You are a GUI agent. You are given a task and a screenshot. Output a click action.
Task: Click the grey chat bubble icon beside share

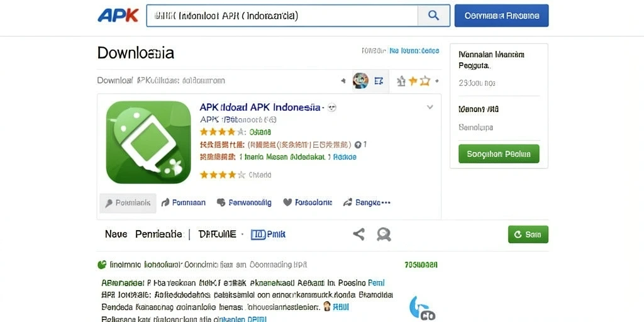(384, 235)
